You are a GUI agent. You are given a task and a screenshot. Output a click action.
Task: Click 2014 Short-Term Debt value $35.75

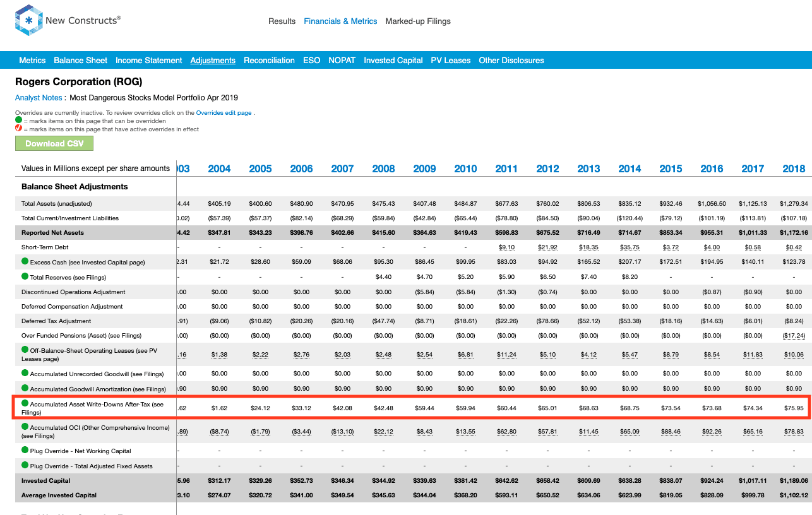(x=630, y=247)
